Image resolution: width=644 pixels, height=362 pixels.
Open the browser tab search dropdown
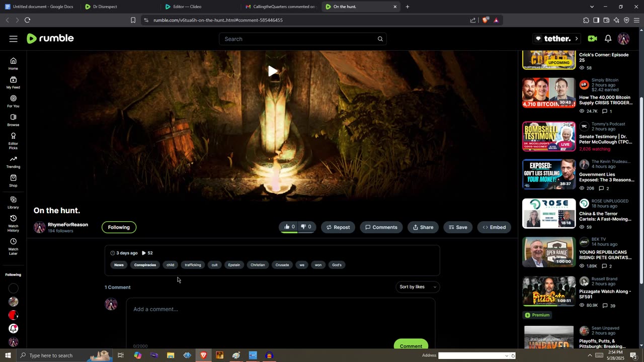tap(592, 7)
